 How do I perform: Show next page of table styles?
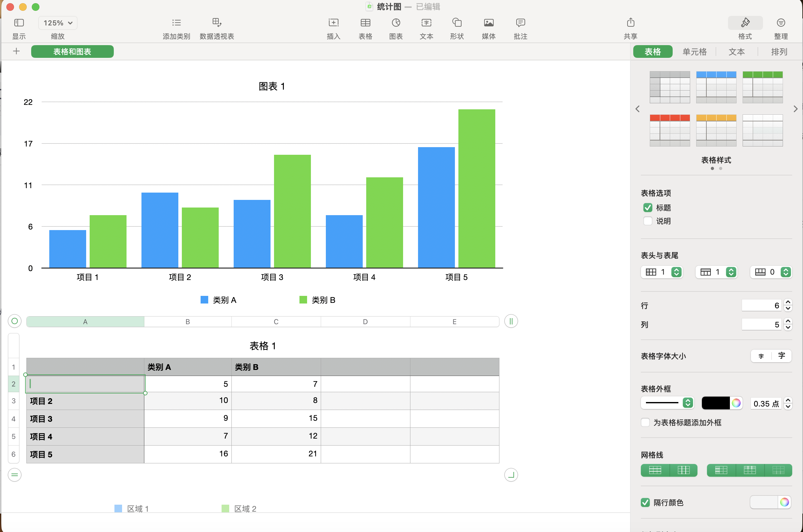(x=795, y=109)
